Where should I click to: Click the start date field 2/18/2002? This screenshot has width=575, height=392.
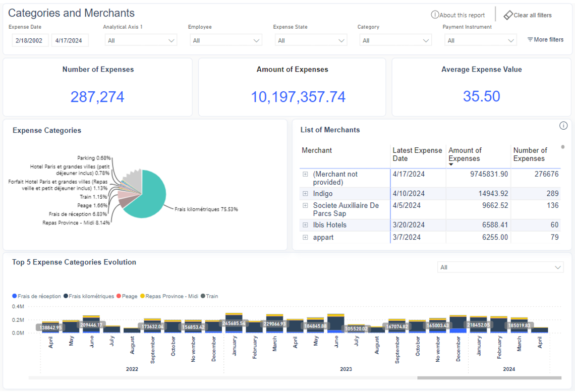tap(30, 40)
